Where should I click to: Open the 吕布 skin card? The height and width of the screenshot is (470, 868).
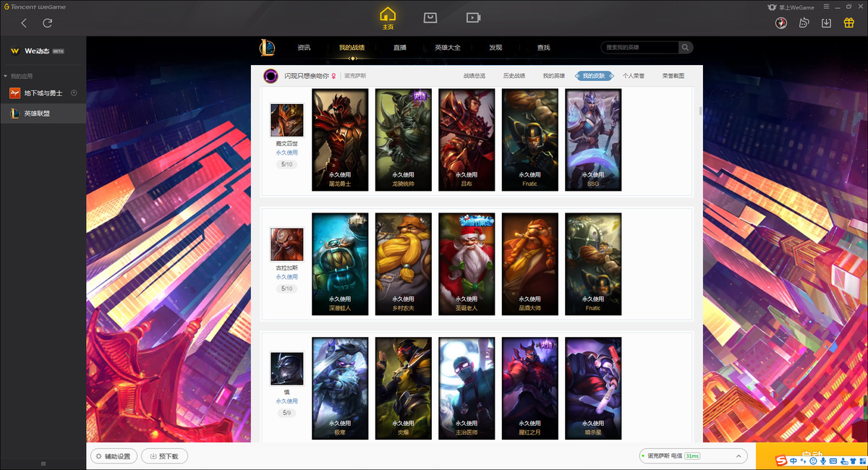tap(467, 140)
